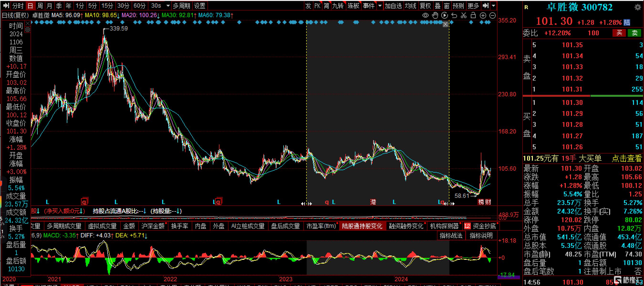Click the 陆 badge next to the price change
Screen dimensions: 644x286
[x=627, y=22]
